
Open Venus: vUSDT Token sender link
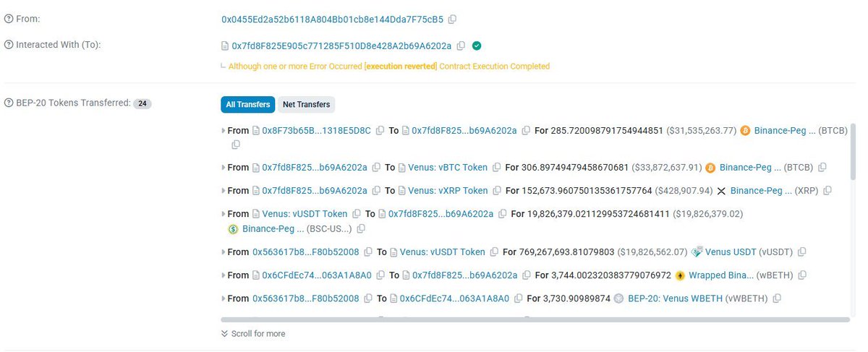(x=305, y=214)
